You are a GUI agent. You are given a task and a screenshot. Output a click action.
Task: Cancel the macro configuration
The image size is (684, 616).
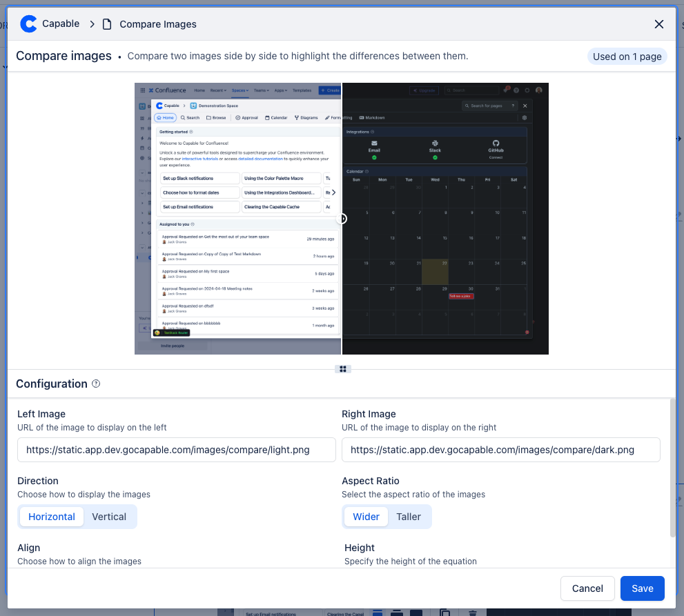[x=587, y=588]
